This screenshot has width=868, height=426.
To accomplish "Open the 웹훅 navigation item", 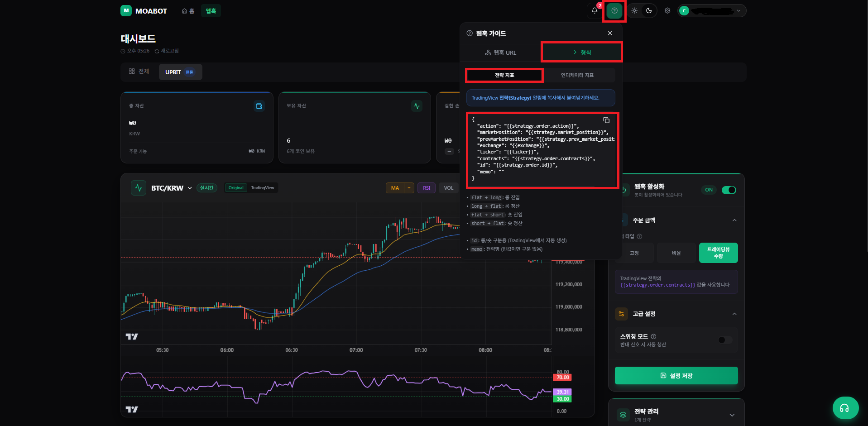I will [x=211, y=11].
